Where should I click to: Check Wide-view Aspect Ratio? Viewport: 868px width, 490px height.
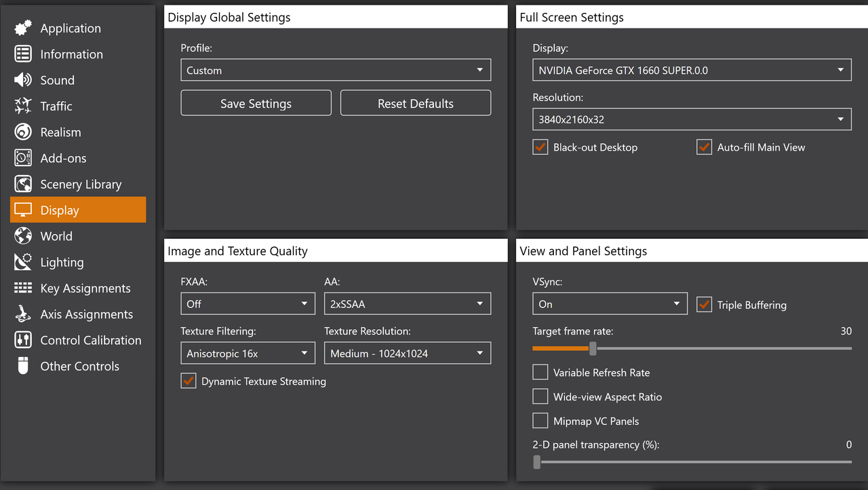point(540,397)
